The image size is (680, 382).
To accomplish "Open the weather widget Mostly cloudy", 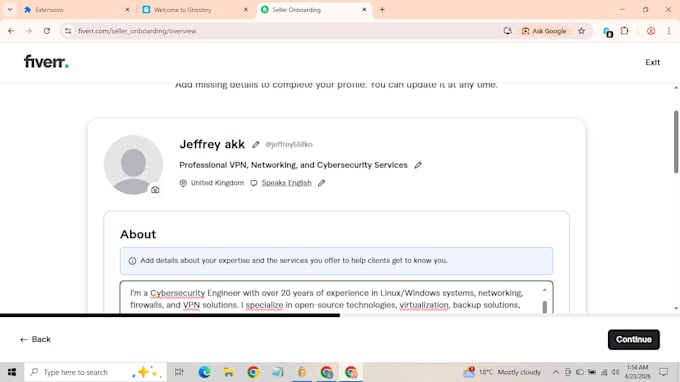I will click(502, 372).
